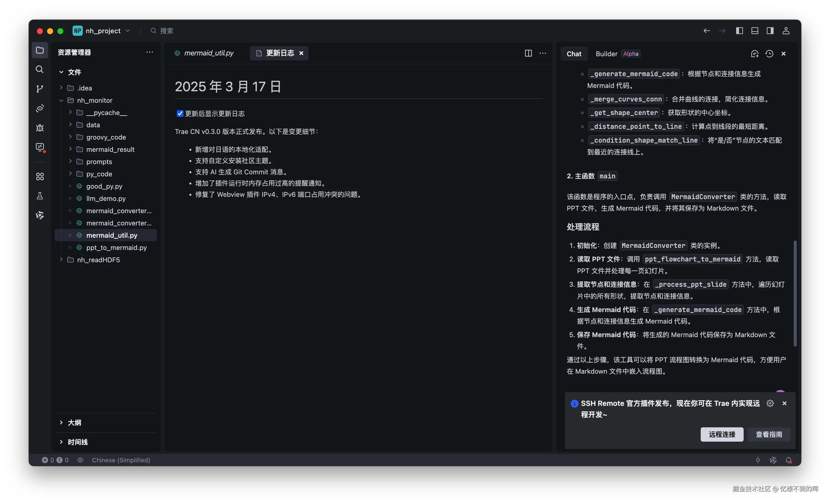The height and width of the screenshot is (504, 830).
Task: Expand the nh_readHDF5 folder
Action: 61,260
